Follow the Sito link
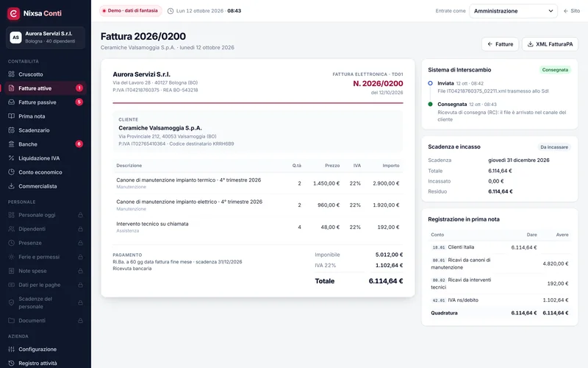This screenshot has width=588, height=368. [x=572, y=11]
